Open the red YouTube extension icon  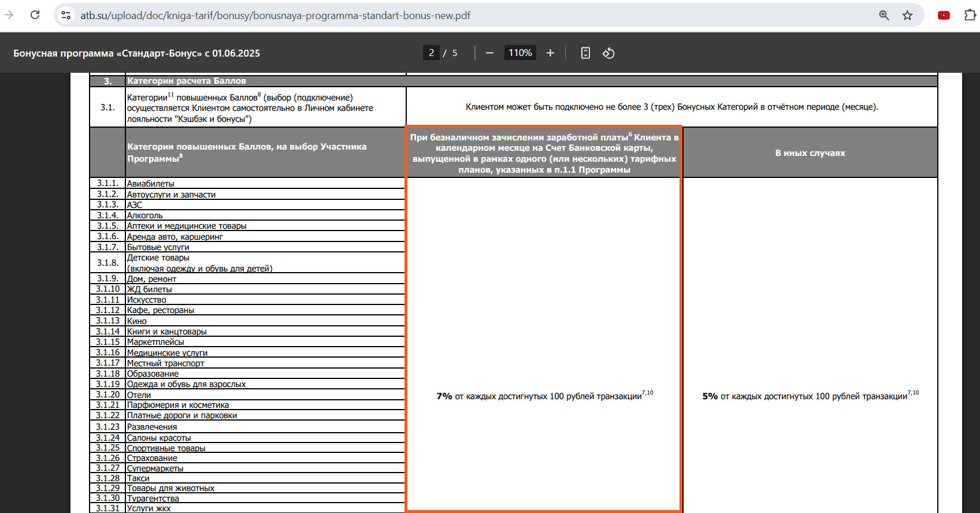point(944,16)
